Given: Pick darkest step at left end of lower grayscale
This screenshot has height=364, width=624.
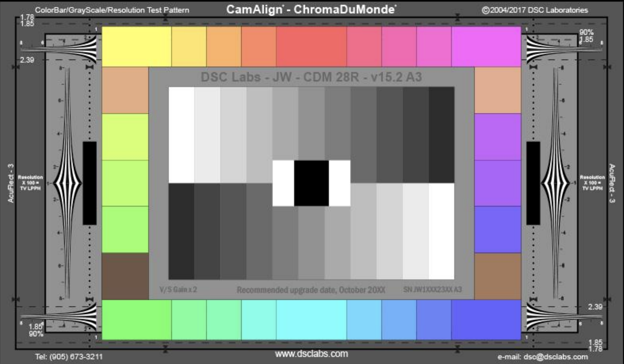Looking at the screenshot, I should pos(181,231).
